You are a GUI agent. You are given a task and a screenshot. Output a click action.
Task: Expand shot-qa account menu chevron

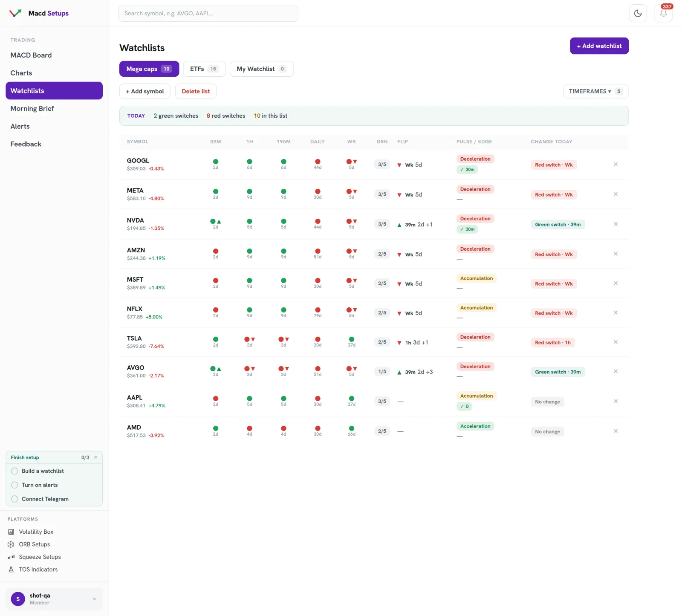point(94,599)
